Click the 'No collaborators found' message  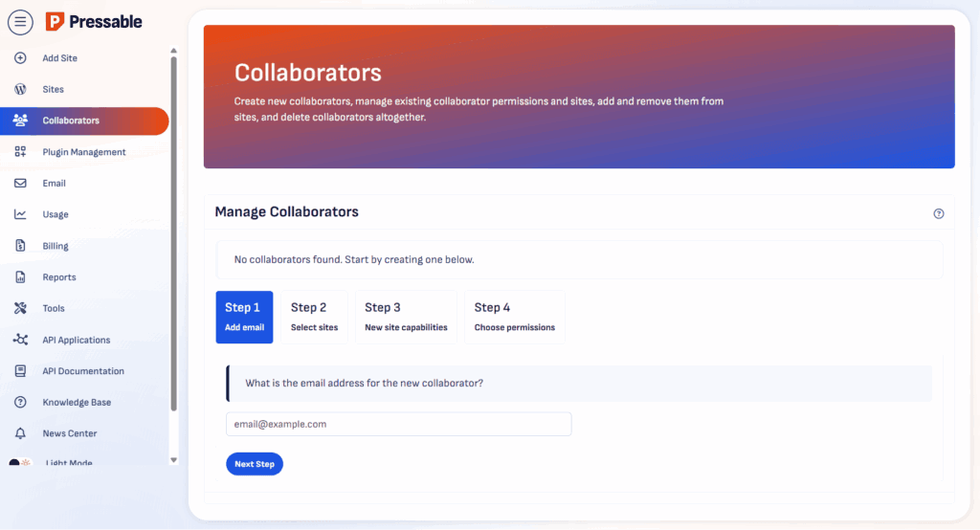354,259
